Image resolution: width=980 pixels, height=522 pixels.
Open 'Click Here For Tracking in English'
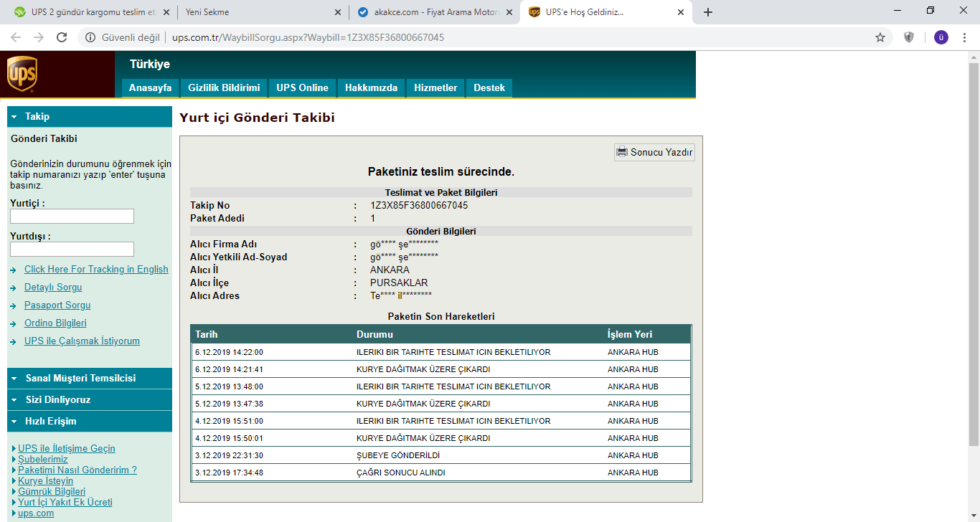[x=96, y=269]
